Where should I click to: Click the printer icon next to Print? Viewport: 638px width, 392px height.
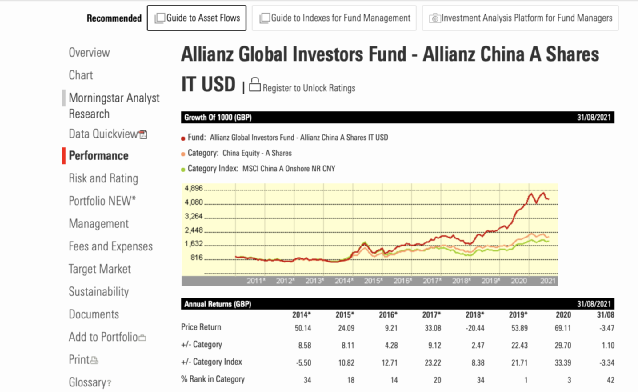pyautogui.click(x=94, y=360)
